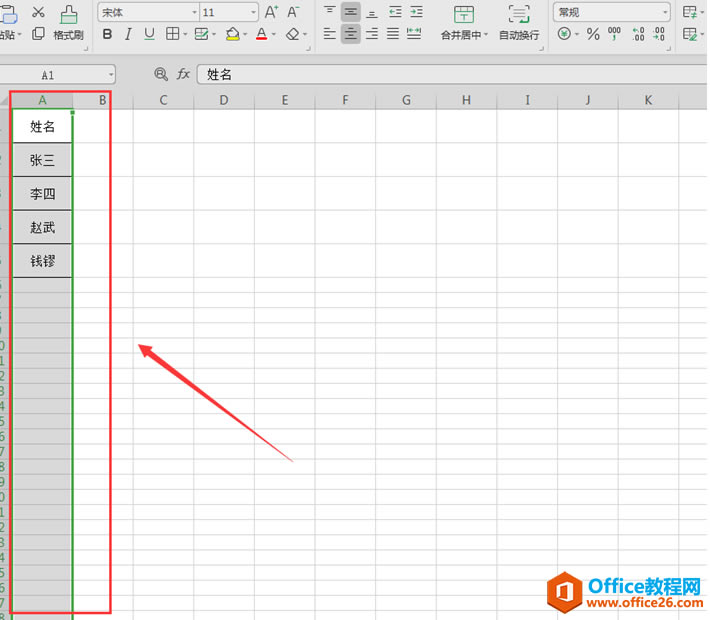Click Wrap Text (自动换行) button
Screen dimensions: 710x620
(519, 23)
